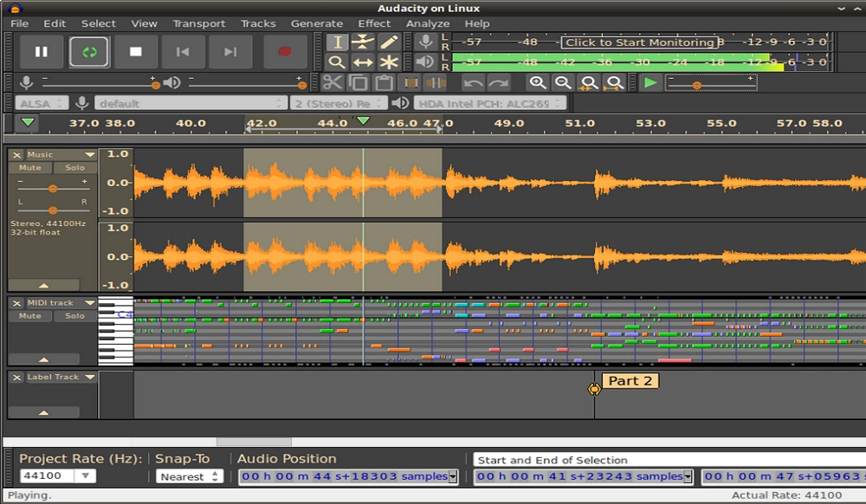Open the Analyze menu
The image size is (866, 504).
click(428, 23)
